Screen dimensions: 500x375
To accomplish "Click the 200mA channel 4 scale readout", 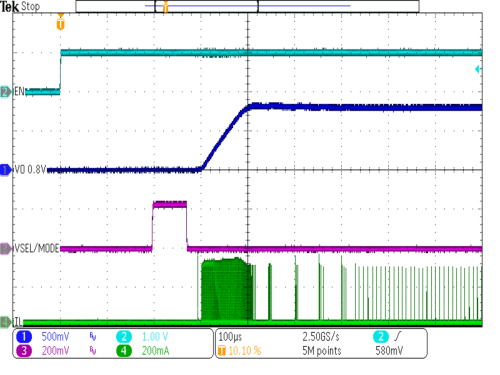I will [155, 351].
